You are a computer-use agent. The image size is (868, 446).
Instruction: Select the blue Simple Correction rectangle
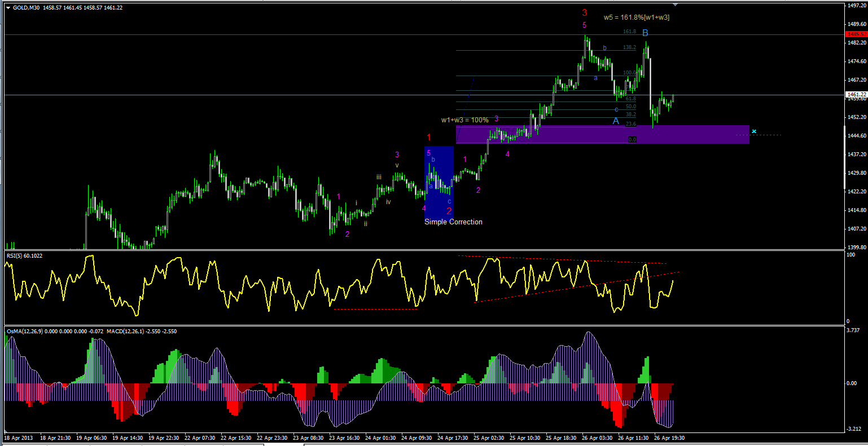[x=439, y=182]
